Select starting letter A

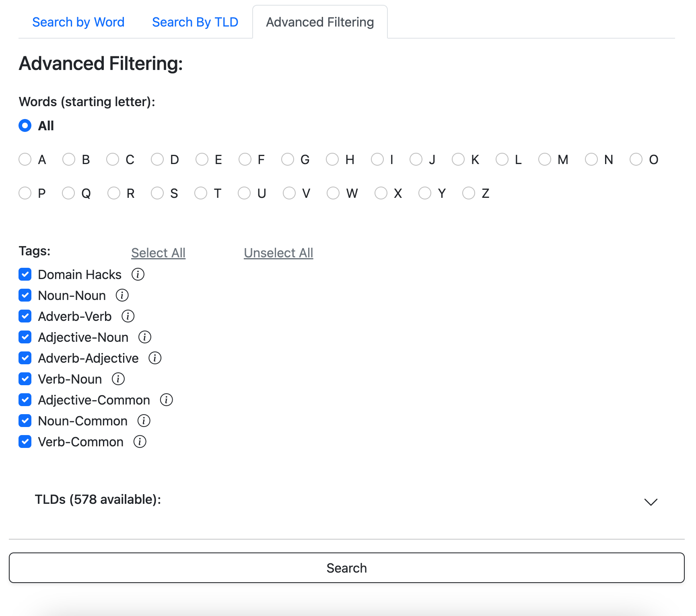(25, 160)
